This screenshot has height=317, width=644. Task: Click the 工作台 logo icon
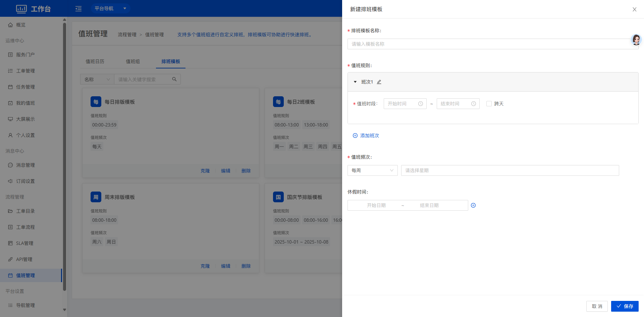pyautogui.click(x=21, y=9)
